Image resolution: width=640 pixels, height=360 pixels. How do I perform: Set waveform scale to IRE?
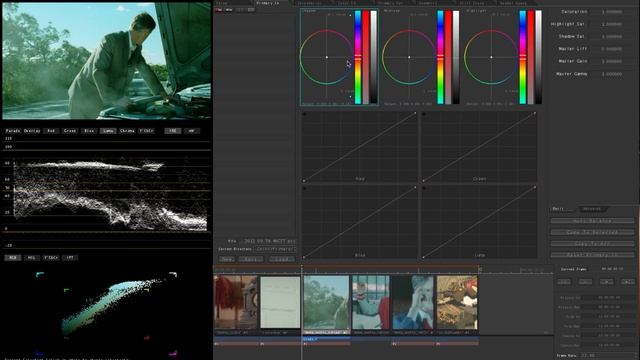(173, 131)
